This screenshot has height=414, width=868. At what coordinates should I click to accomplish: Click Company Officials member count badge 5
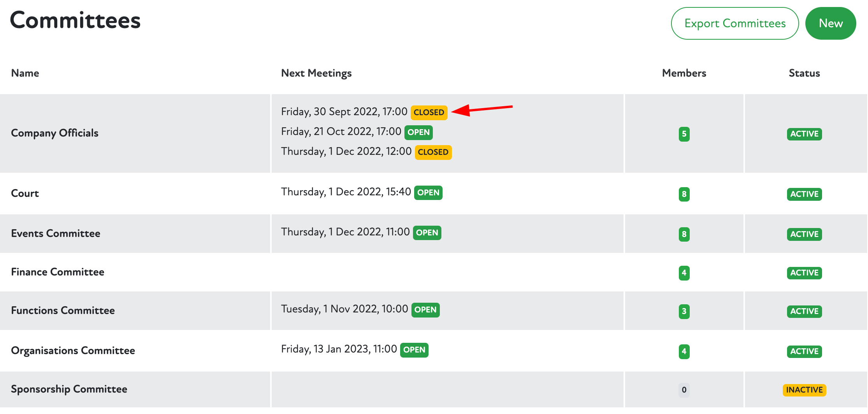(684, 134)
